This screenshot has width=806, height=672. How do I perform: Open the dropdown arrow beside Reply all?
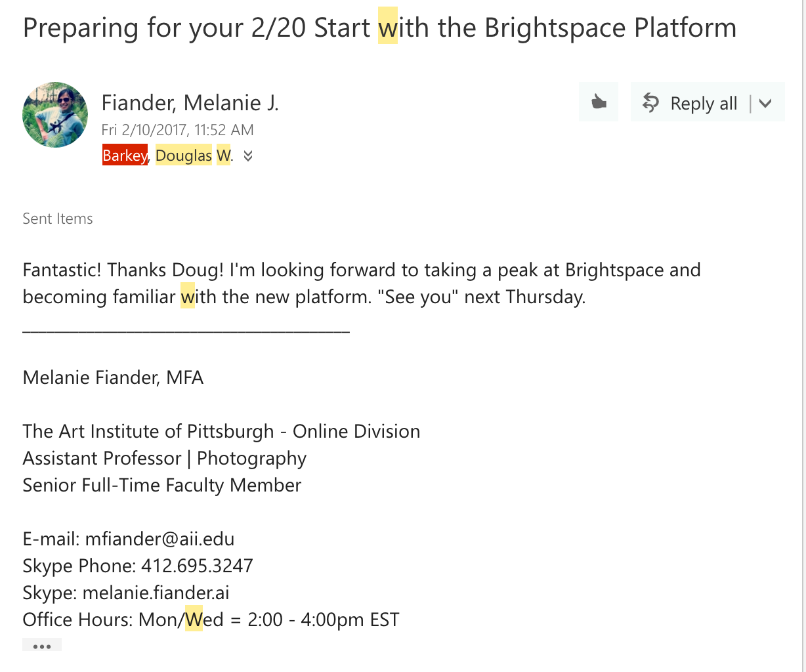765,103
